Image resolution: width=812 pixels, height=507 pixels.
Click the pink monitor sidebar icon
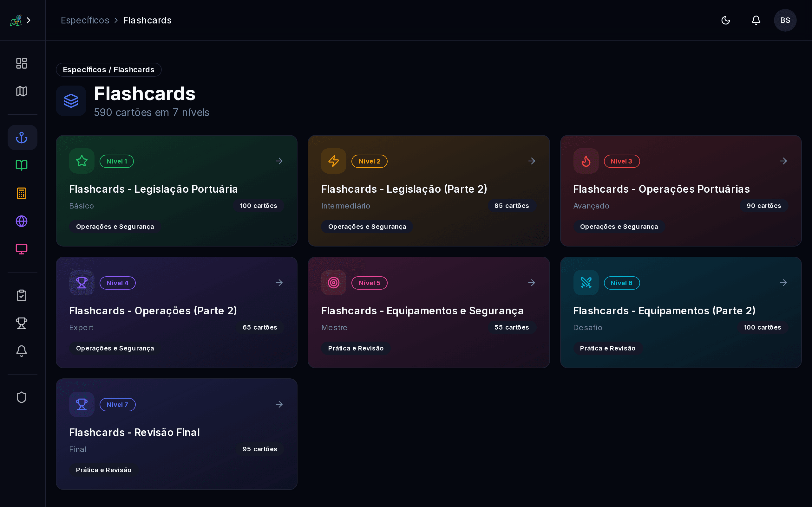pos(22,249)
